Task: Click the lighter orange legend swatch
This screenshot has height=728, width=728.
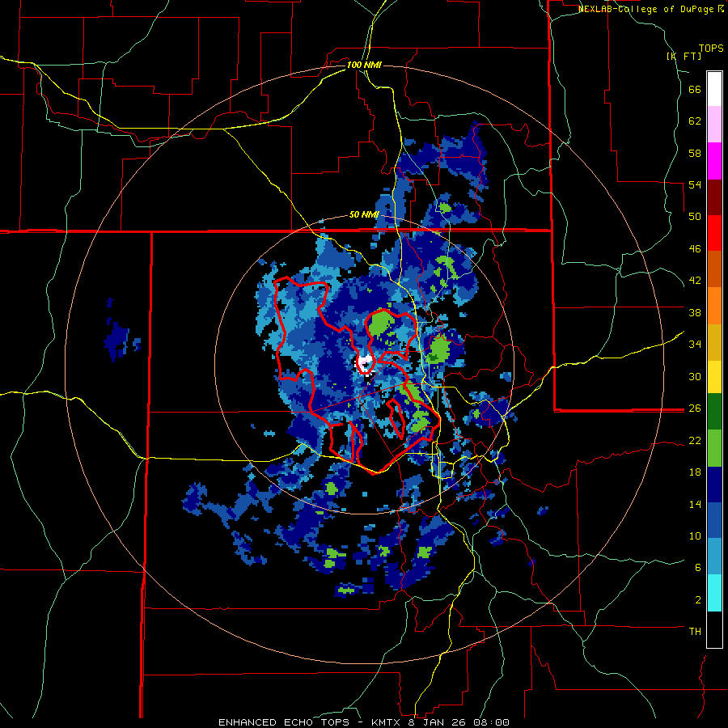Action: pyautogui.click(x=714, y=306)
